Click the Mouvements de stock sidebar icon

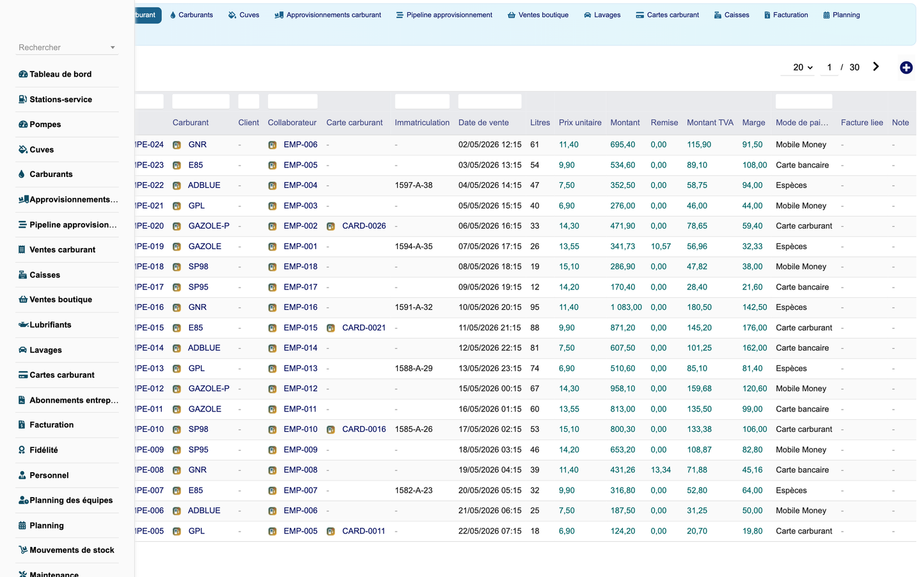[x=23, y=550]
